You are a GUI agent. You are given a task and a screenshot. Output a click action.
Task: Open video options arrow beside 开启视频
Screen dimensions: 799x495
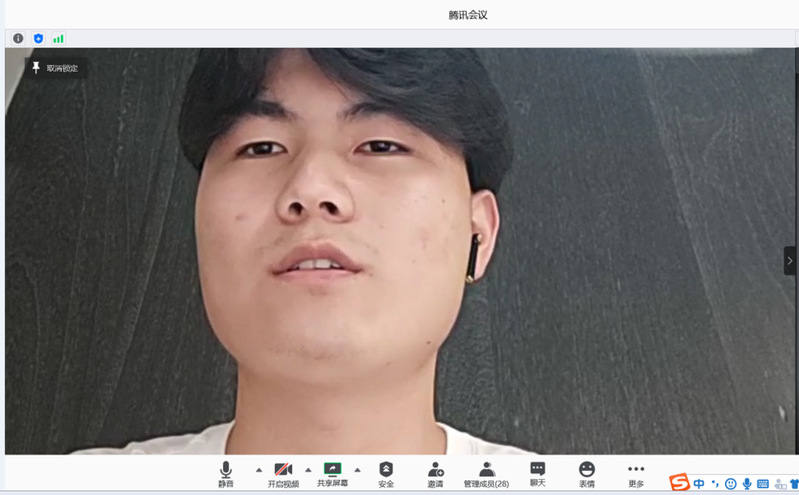(x=308, y=469)
